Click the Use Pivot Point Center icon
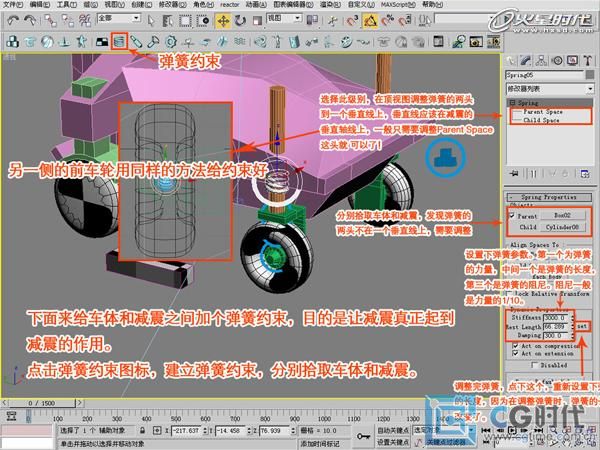This screenshot has width=600, height=450. [313, 20]
